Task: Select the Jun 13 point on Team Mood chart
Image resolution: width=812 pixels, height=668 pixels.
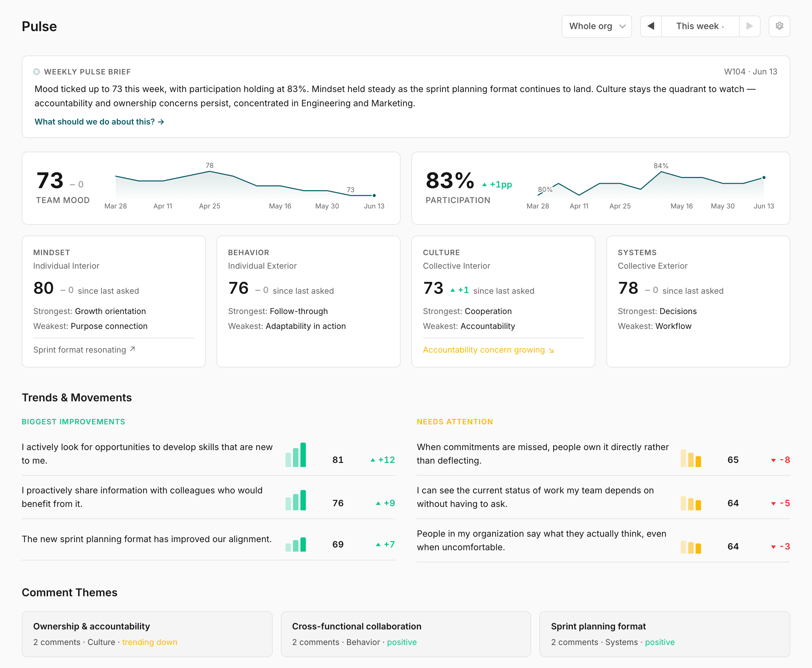Action: click(374, 196)
